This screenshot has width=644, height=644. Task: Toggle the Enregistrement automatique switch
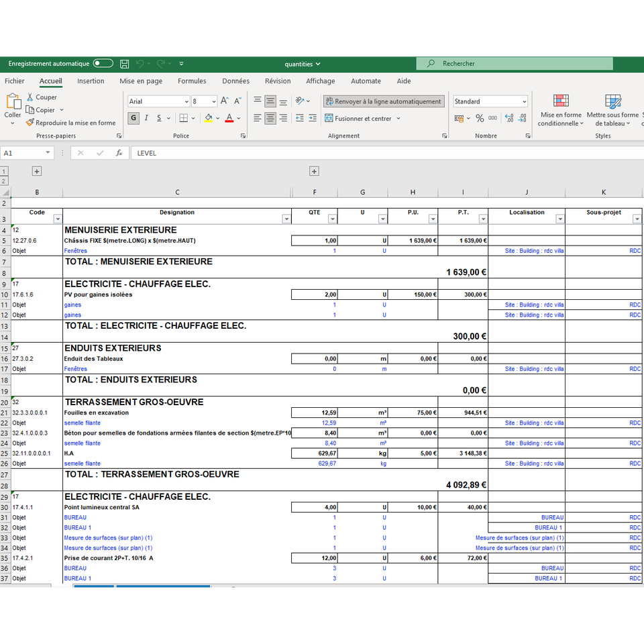point(103,64)
